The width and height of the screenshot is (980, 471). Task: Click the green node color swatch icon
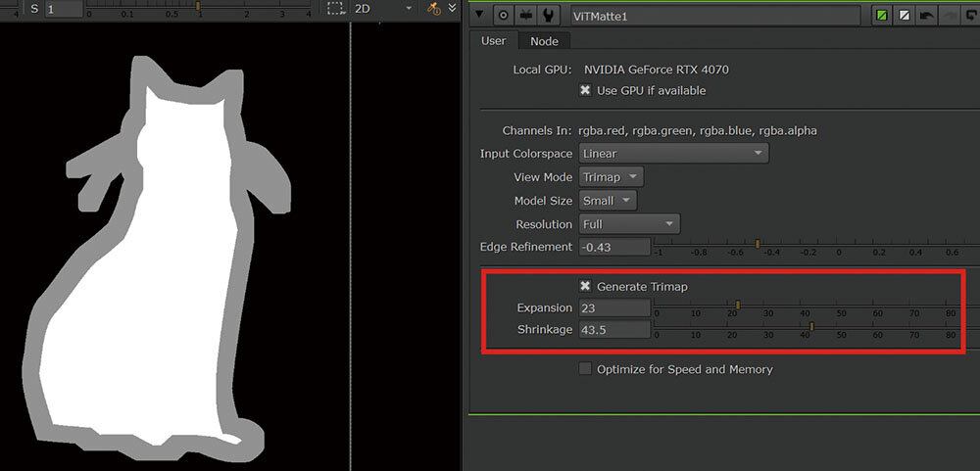[882, 15]
